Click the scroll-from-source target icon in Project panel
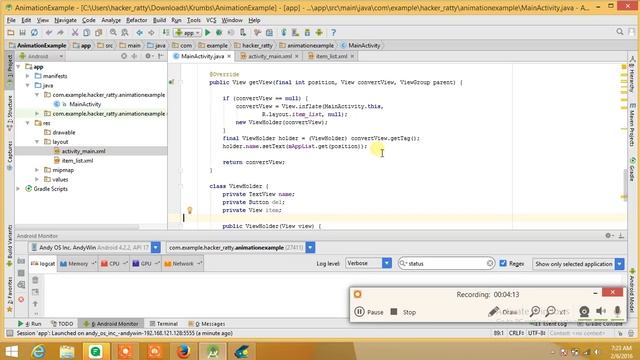Screen dimensions: 640x360 [124, 56]
